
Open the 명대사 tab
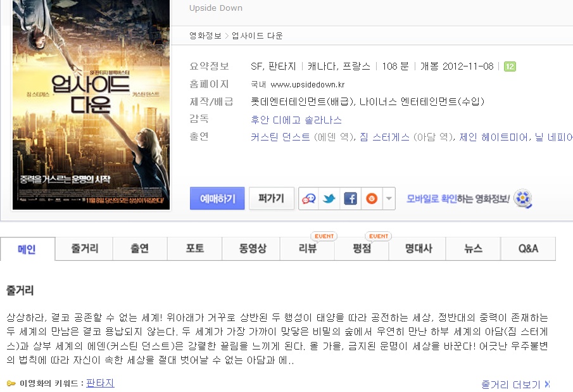(x=418, y=249)
